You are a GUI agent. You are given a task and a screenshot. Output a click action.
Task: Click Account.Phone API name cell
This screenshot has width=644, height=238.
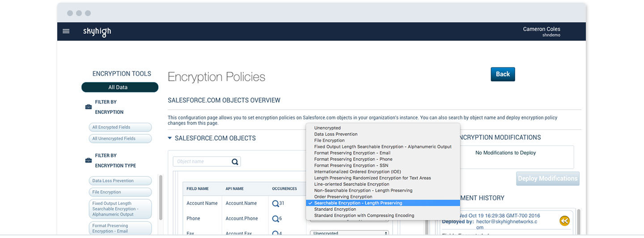coord(241,218)
